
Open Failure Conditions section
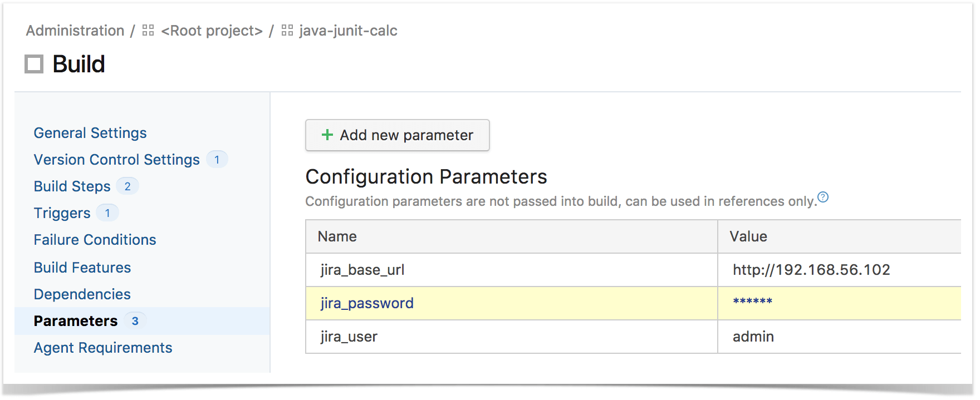tap(95, 240)
